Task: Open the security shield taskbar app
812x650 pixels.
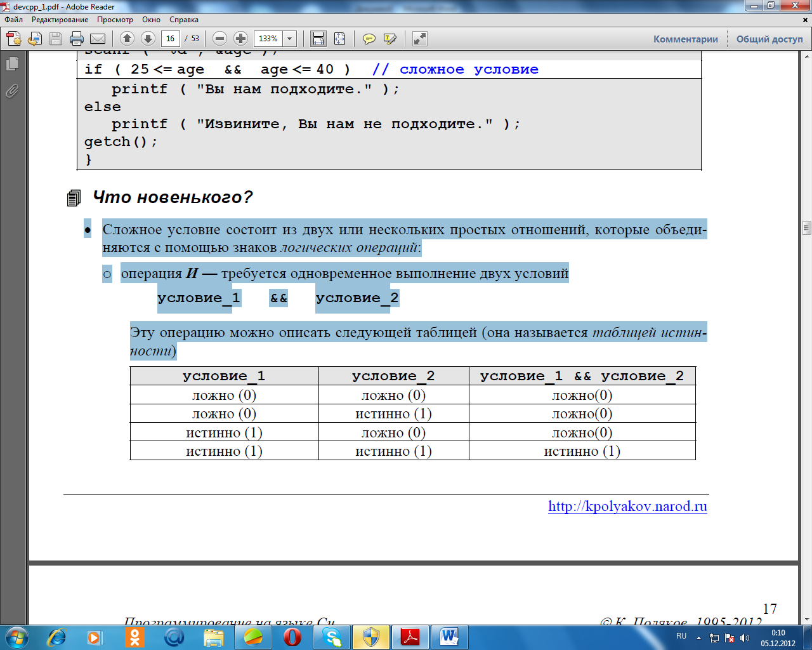Action: coord(371,637)
